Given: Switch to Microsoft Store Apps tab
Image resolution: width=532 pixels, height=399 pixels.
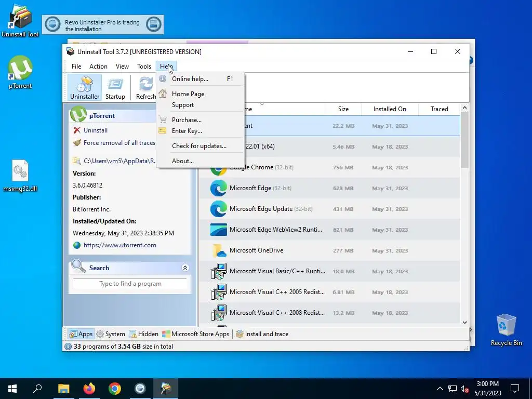Looking at the screenshot, I should (195, 334).
